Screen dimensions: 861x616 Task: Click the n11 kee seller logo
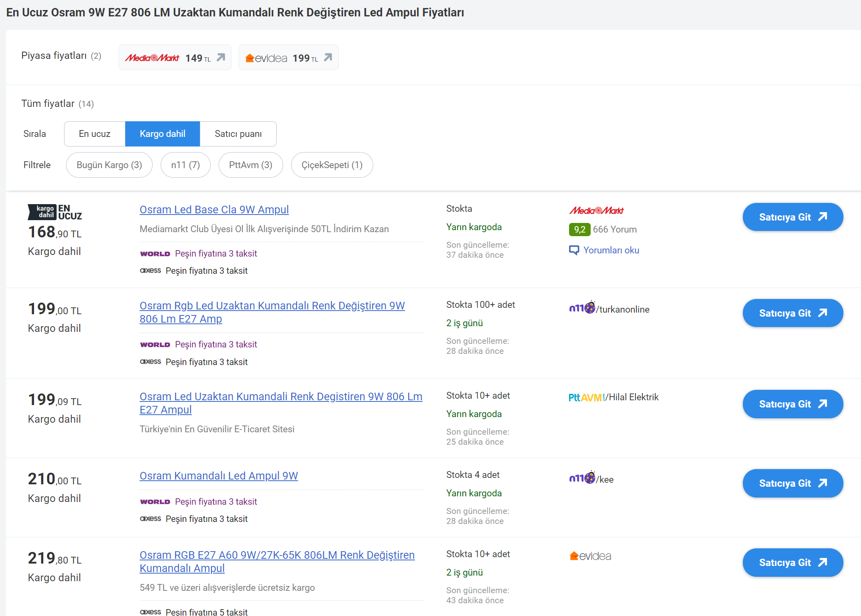point(582,478)
